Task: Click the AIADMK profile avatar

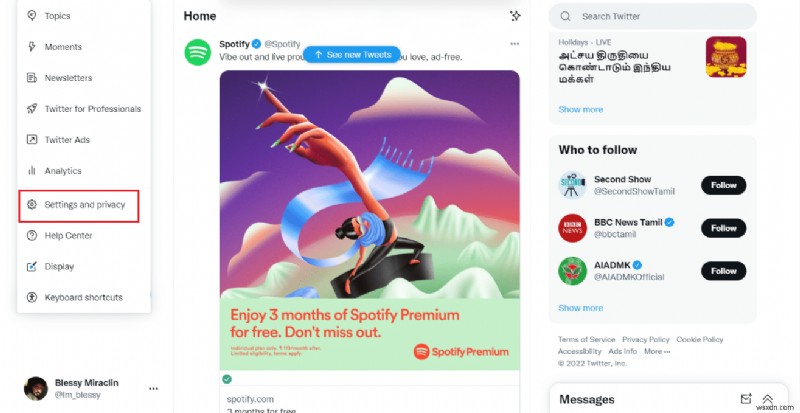Action: (x=571, y=271)
